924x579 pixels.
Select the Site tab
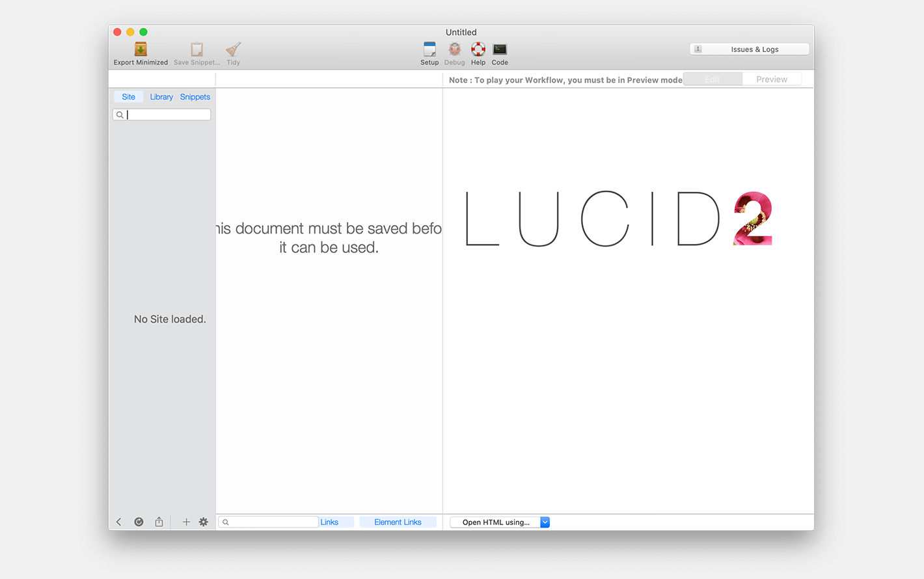129,97
